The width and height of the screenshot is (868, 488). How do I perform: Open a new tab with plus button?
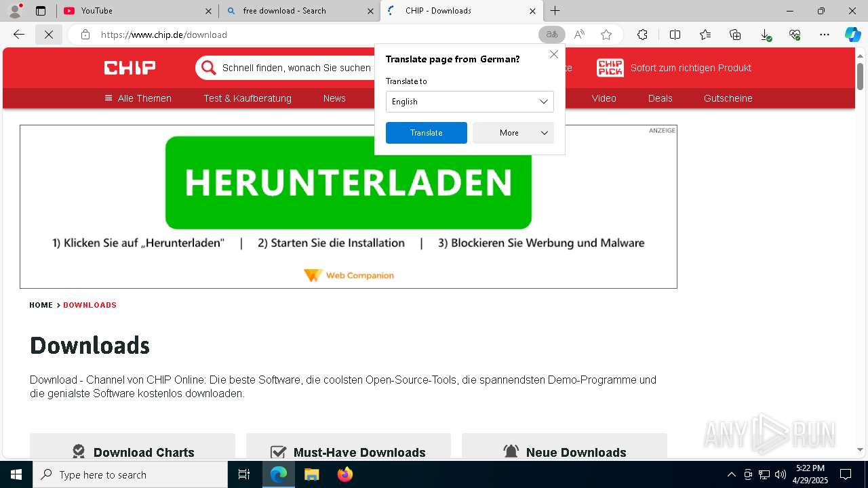coord(555,11)
